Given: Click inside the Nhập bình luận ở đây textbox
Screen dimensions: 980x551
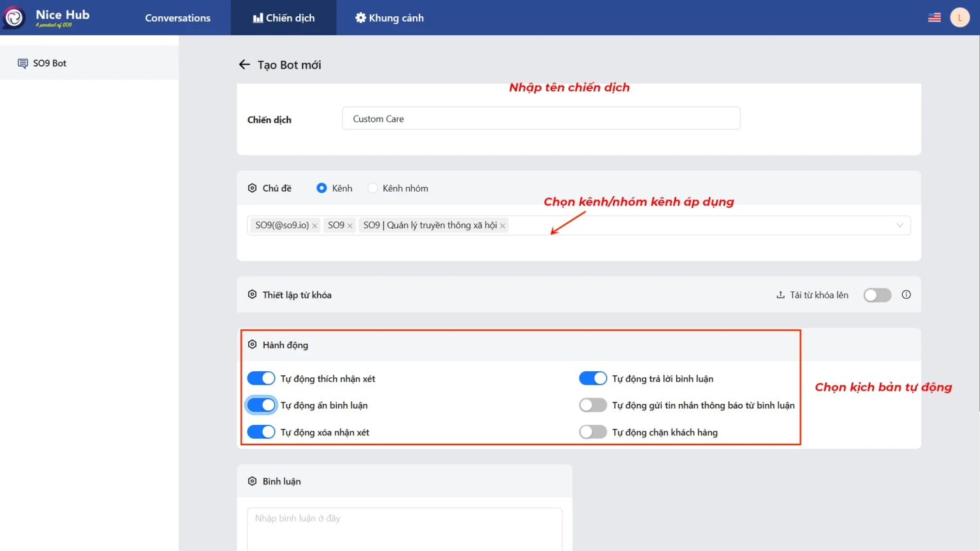Looking at the screenshot, I should (404, 529).
